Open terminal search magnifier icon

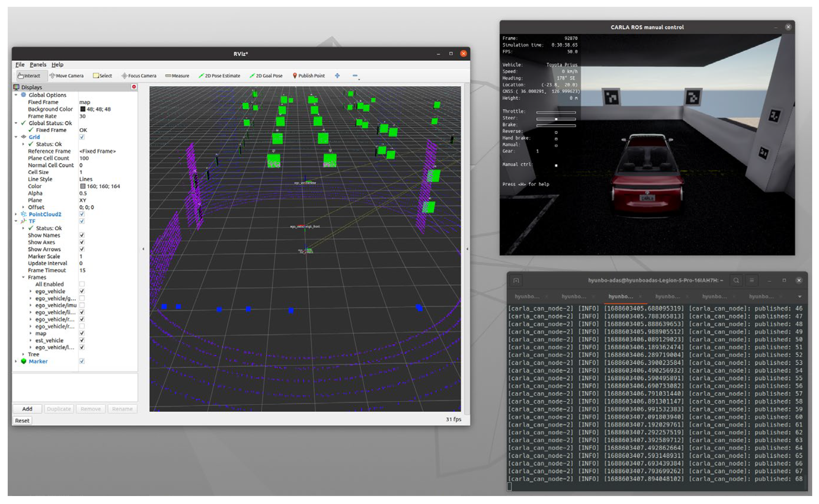[736, 280]
